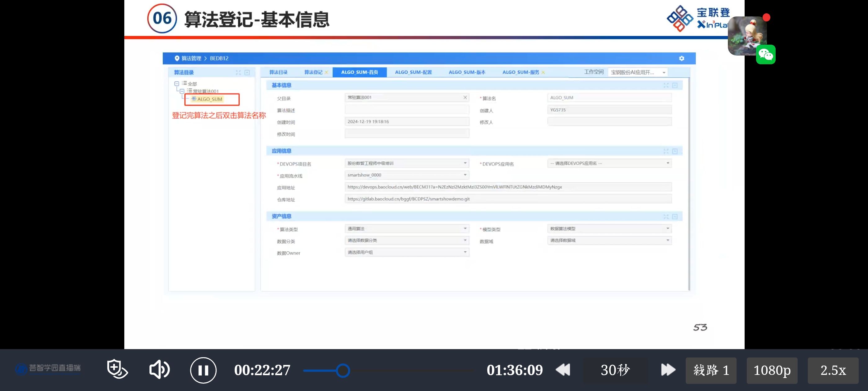Switch to ALGO_SUM-配置 tab
This screenshot has height=391, width=868.
(413, 72)
